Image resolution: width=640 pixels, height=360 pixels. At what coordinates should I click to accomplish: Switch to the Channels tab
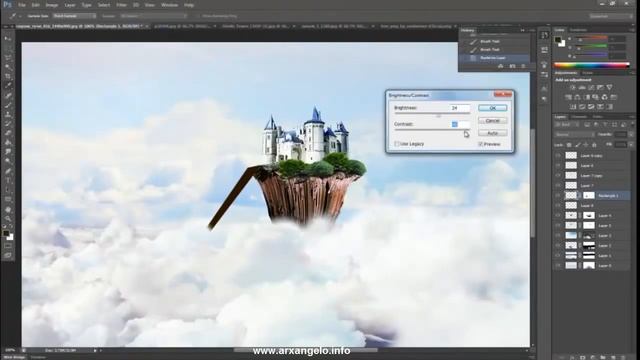pyautogui.click(x=579, y=117)
